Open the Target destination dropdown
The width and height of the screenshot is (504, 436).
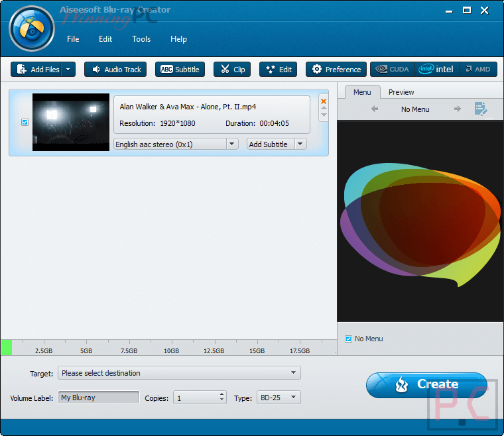tap(179, 373)
